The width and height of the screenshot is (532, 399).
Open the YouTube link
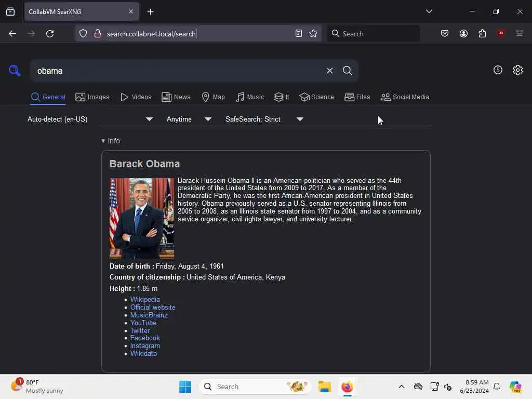pyautogui.click(x=143, y=323)
